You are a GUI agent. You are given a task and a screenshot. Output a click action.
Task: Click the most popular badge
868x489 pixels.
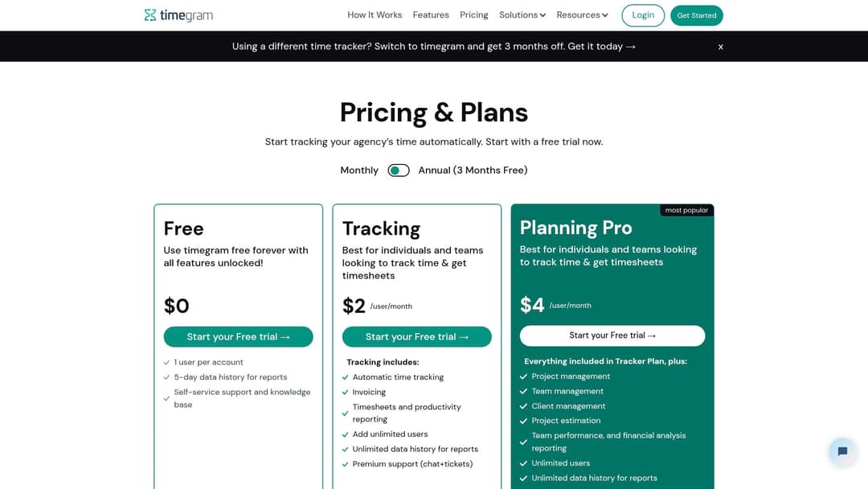[x=686, y=210]
